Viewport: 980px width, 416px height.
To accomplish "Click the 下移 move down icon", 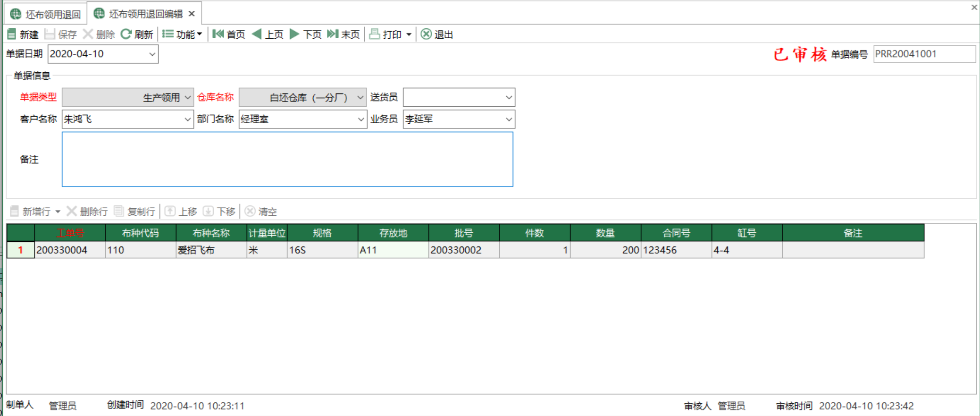I will 208,211.
